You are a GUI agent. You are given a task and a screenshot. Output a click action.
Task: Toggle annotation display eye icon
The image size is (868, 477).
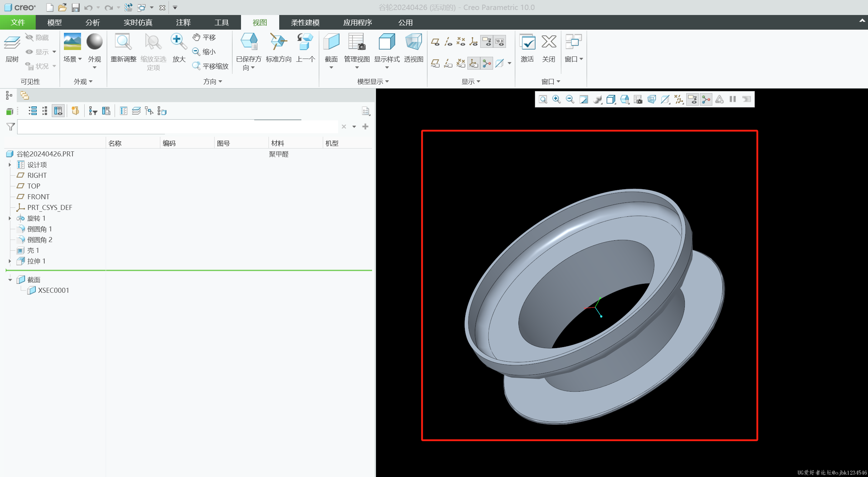pos(487,42)
